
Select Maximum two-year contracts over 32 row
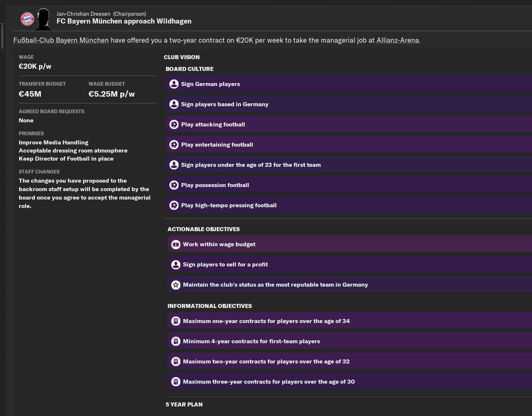[345, 361]
